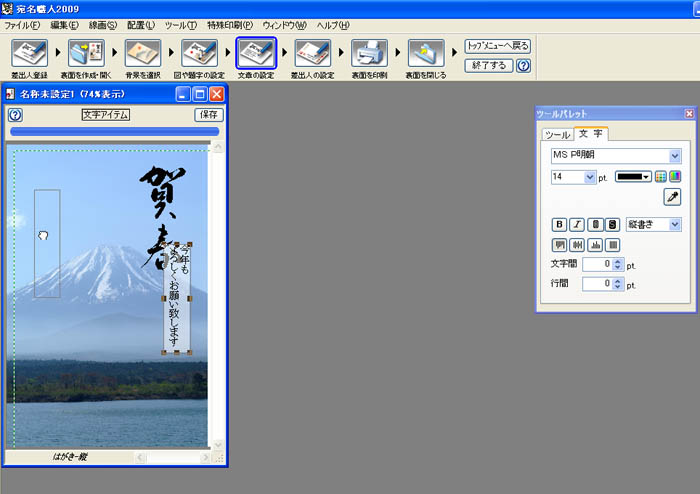Open the ファイル menu

(x=23, y=24)
